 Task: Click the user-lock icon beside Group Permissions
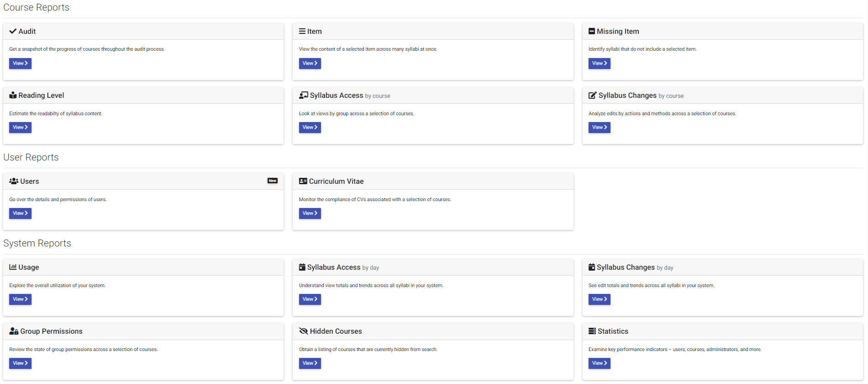point(14,331)
